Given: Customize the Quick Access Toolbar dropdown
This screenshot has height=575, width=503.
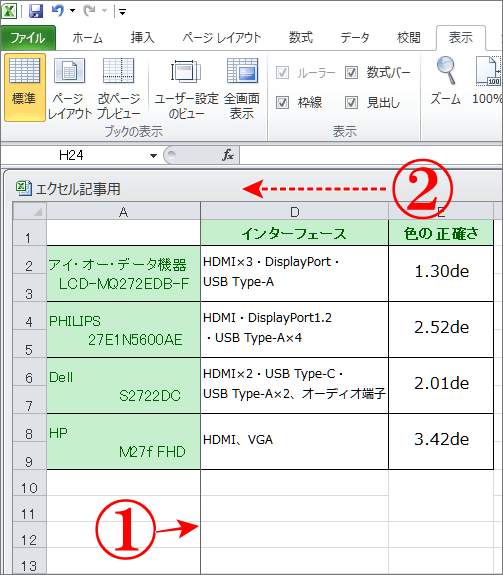Looking at the screenshot, I should tap(122, 12).
